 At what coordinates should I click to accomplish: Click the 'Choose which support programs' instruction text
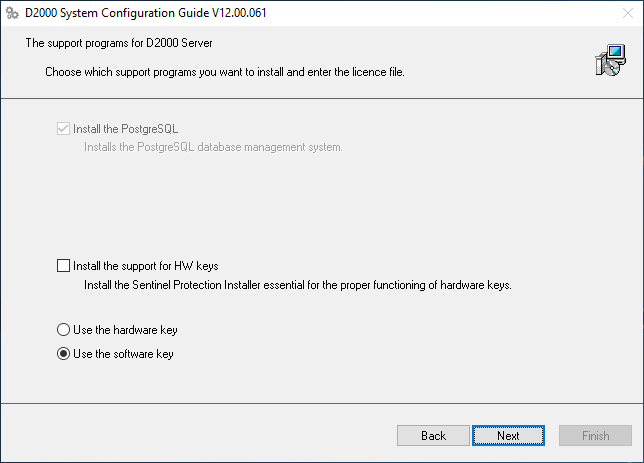click(x=224, y=72)
